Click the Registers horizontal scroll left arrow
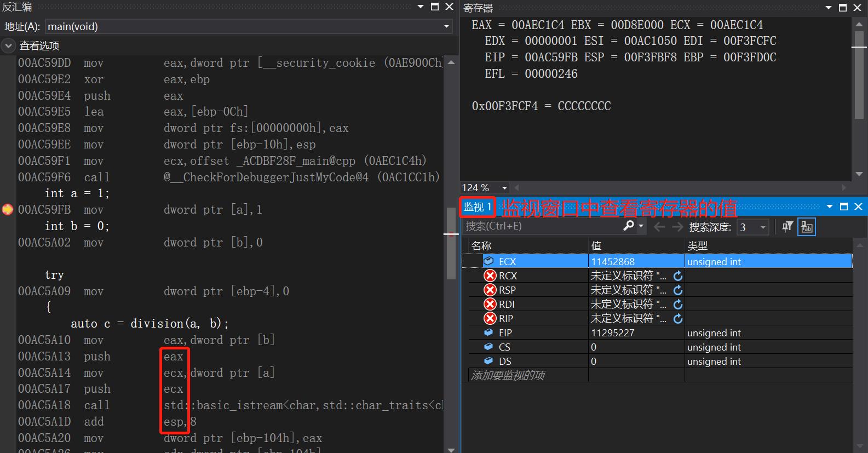 tap(517, 188)
